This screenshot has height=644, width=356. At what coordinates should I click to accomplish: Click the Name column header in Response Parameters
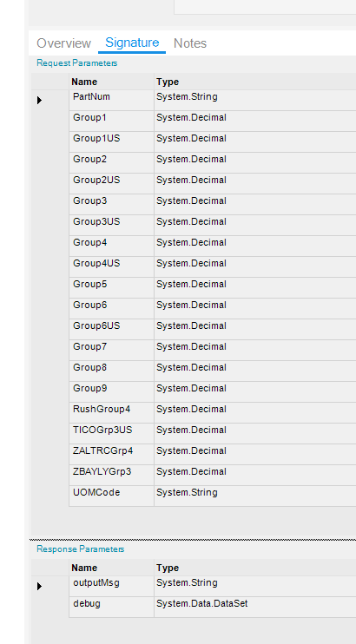point(111,568)
